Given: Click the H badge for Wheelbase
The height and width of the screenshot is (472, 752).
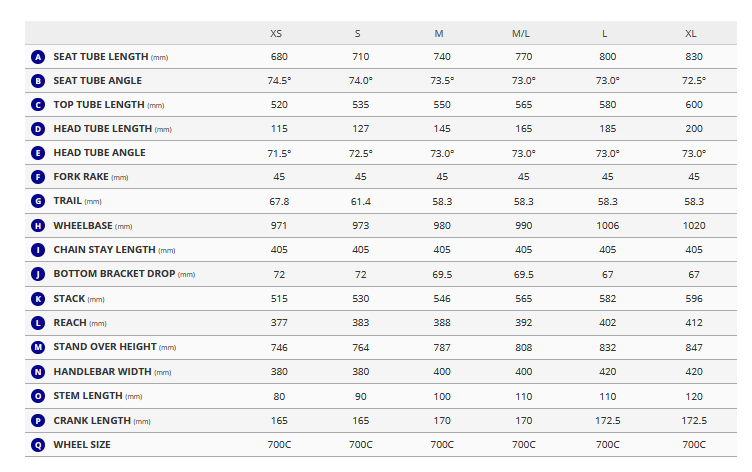Looking at the screenshot, I should click(x=38, y=226).
